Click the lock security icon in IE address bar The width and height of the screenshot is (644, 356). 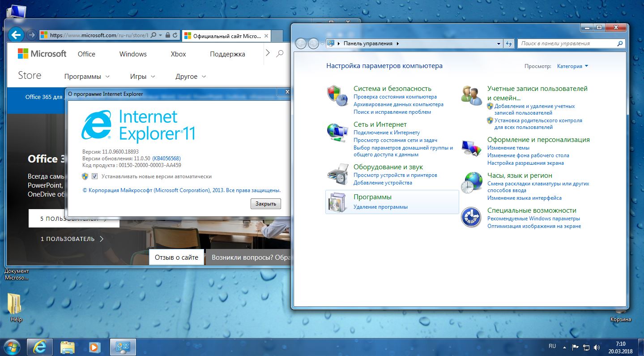point(167,35)
